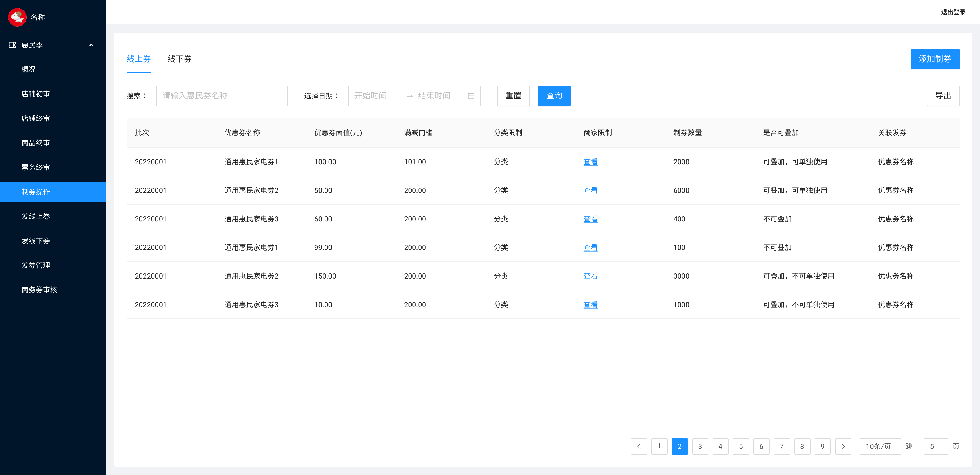Click 制券数量 column header

[x=688, y=133]
